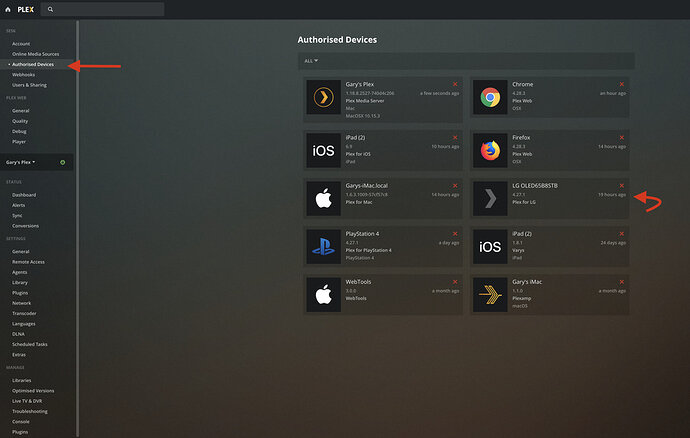Viewport: 690px width, 438px height.
Task: Open Libraries under Manage
Action: point(22,380)
